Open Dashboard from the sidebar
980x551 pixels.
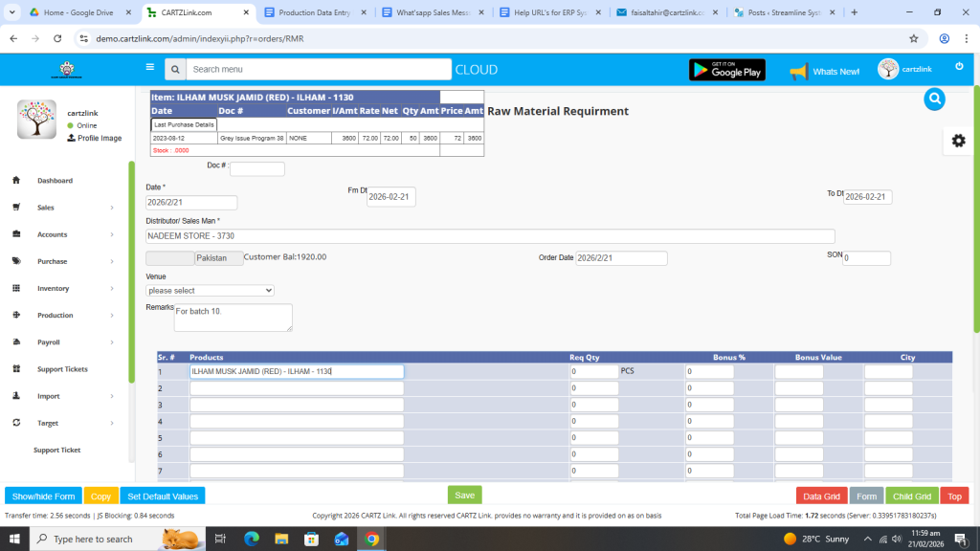55,181
